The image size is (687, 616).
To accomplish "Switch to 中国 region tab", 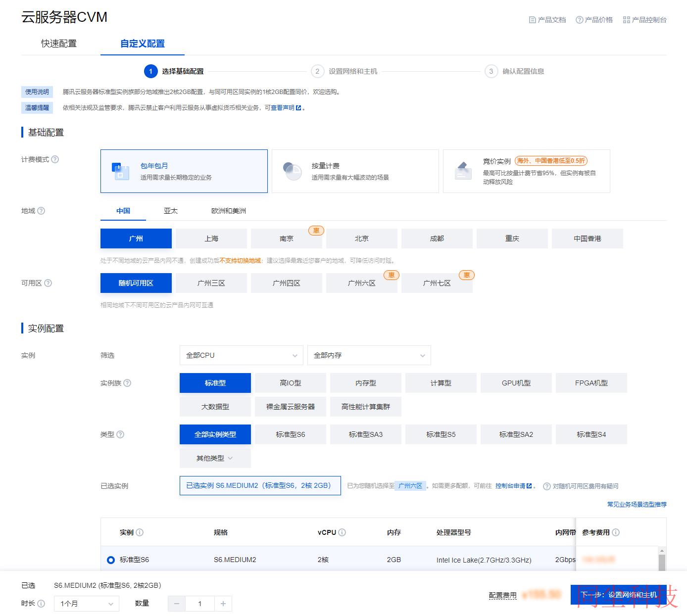I will [x=123, y=211].
